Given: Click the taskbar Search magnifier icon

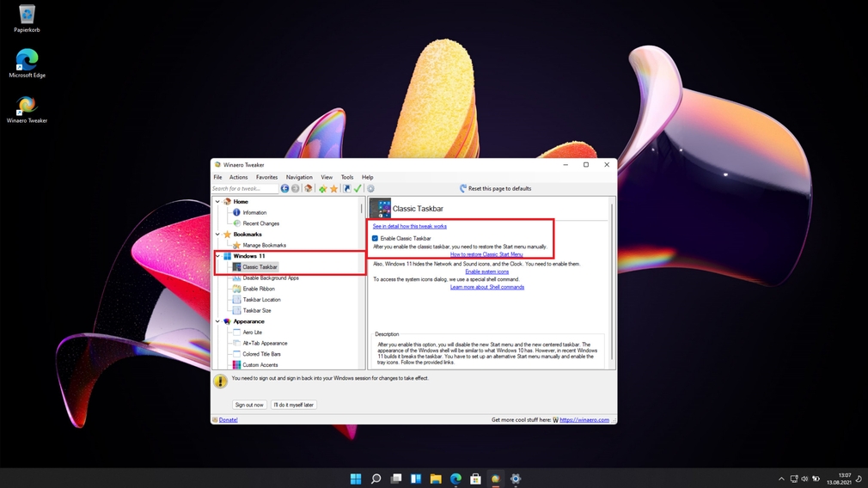Looking at the screenshot, I should pos(376,479).
